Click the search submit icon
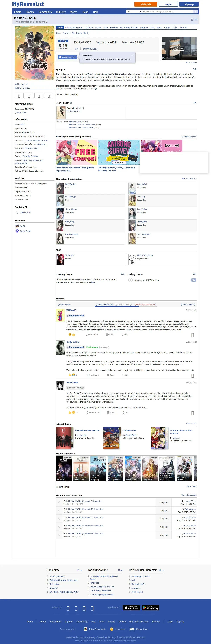Image resolution: width=211 pixels, height=644 pixels. [196, 11]
